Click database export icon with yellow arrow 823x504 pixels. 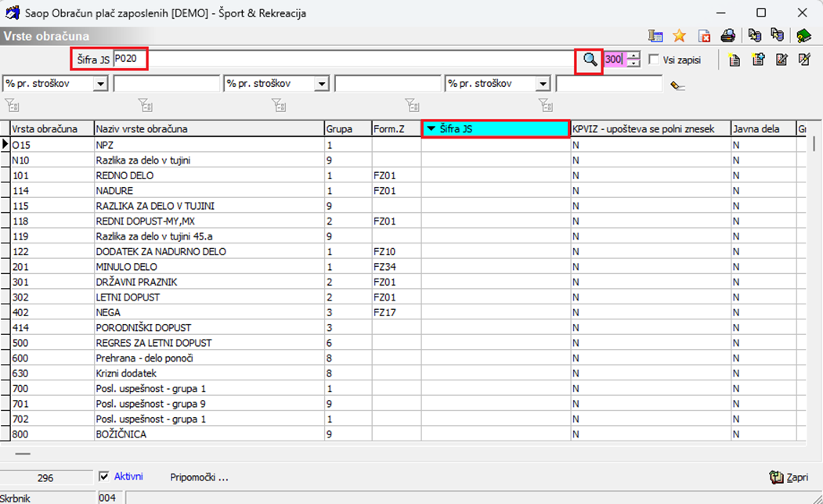coord(754,35)
